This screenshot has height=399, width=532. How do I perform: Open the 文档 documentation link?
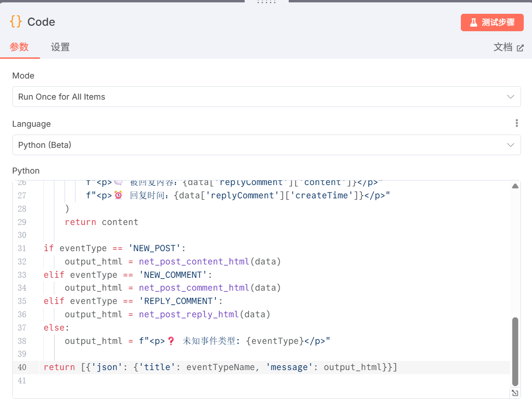[503, 47]
